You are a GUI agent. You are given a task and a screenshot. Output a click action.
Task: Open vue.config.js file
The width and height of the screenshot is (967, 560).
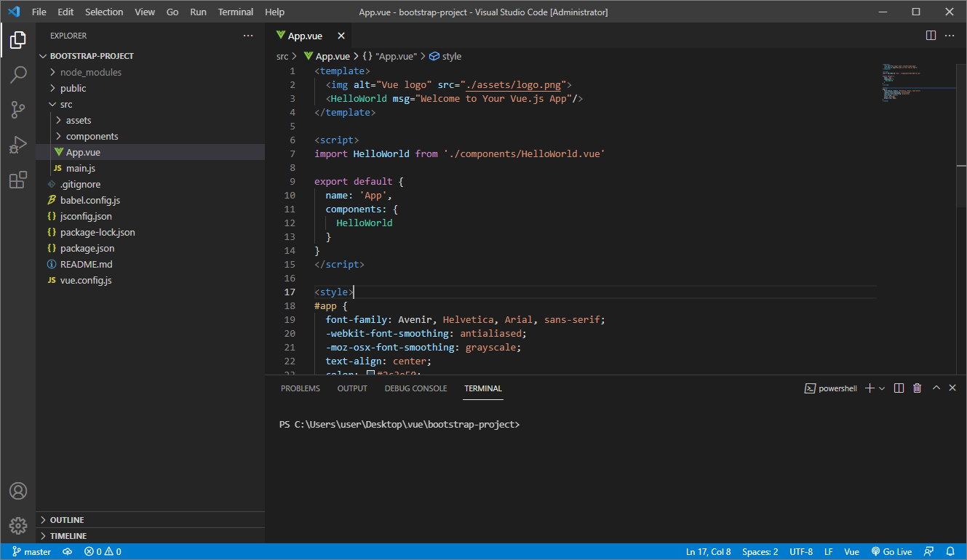[150, 280]
